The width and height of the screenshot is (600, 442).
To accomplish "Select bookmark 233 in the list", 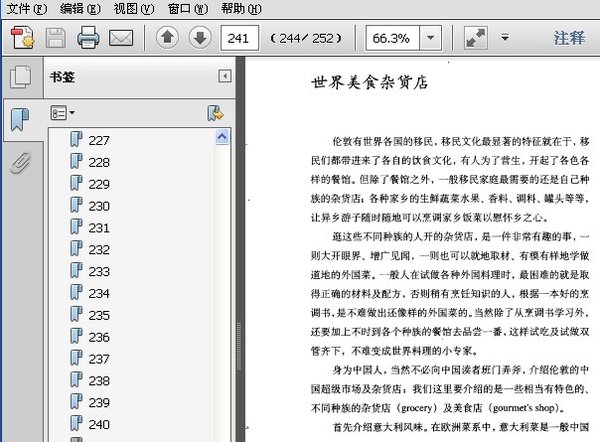I will pyautogui.click(x=99, y=271).
